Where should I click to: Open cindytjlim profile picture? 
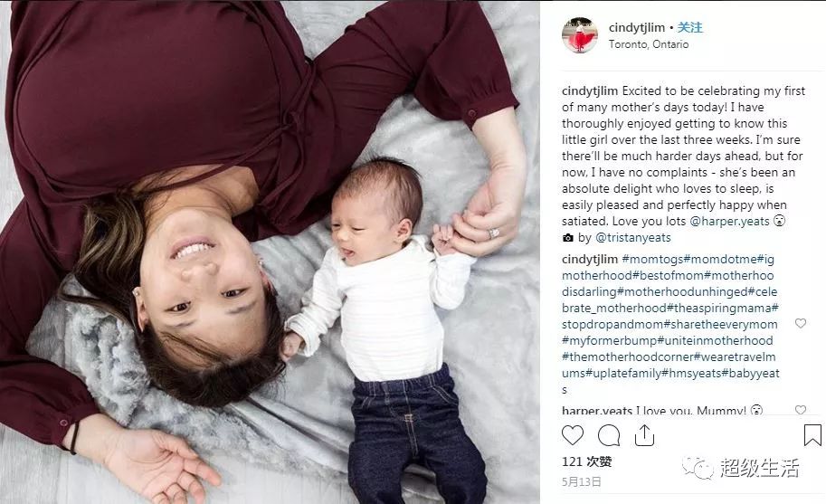tap(579, 34)
